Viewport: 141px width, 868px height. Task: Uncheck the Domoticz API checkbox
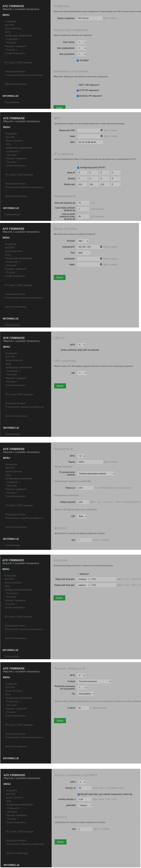click(78, 96)
